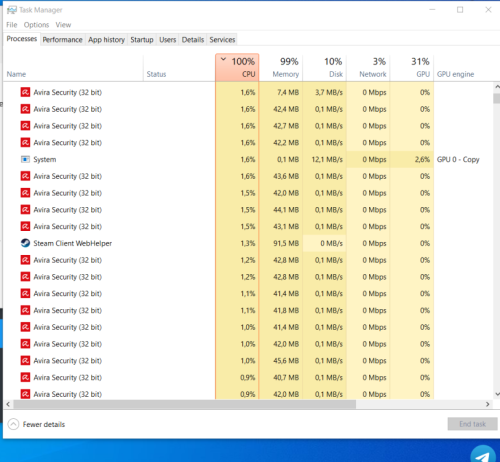Image resolution: width=500 pixels, height=462 pixels.
Task: Click the Avira icon in the 45,6 MB row
Action: click(25, 360)
